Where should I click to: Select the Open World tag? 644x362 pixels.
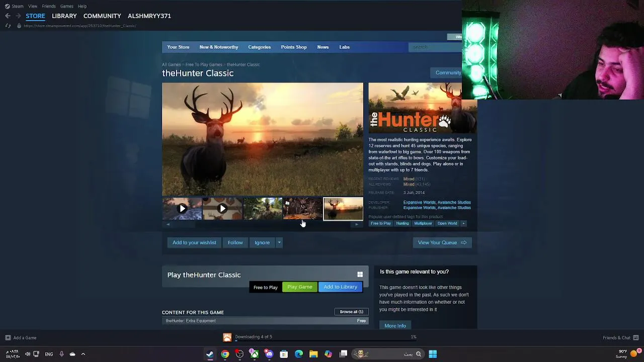447,224
